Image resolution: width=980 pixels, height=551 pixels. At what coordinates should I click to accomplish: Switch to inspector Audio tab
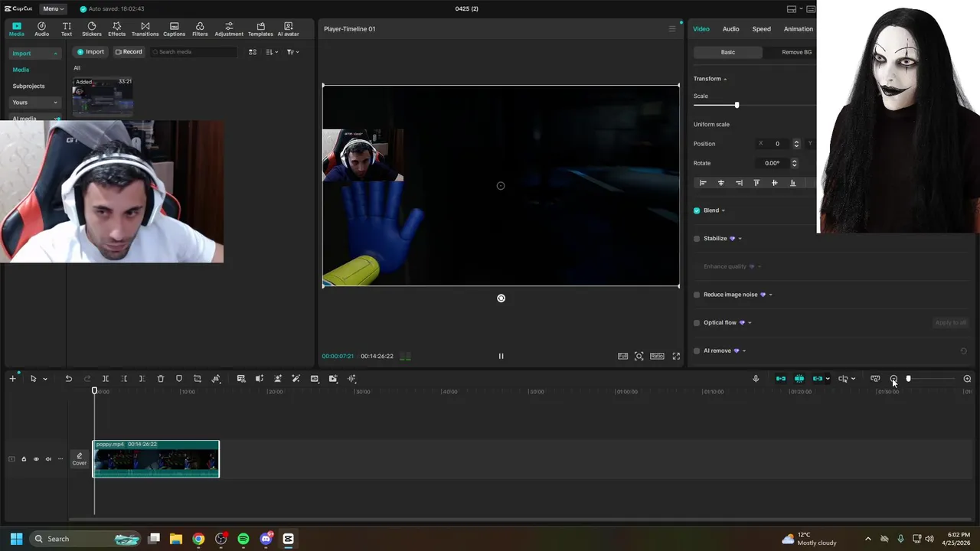pos(730,29)
